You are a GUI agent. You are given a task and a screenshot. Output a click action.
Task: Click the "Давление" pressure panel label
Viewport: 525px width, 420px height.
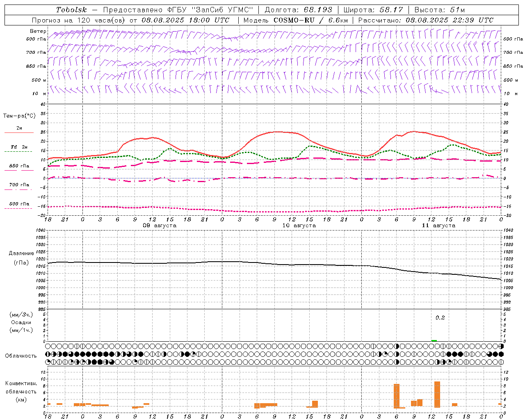pyautogui.click(x=21, y=253)
